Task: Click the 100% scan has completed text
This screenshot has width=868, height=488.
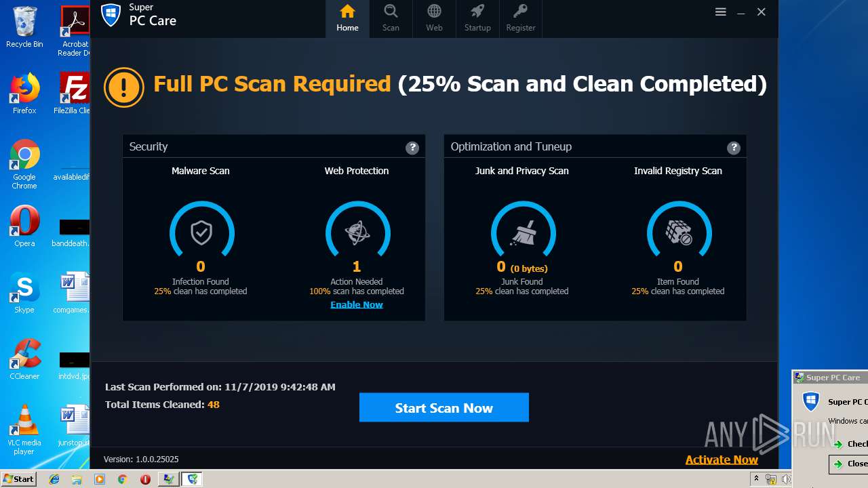Action: pyautogui.click(x=357, y=291)
